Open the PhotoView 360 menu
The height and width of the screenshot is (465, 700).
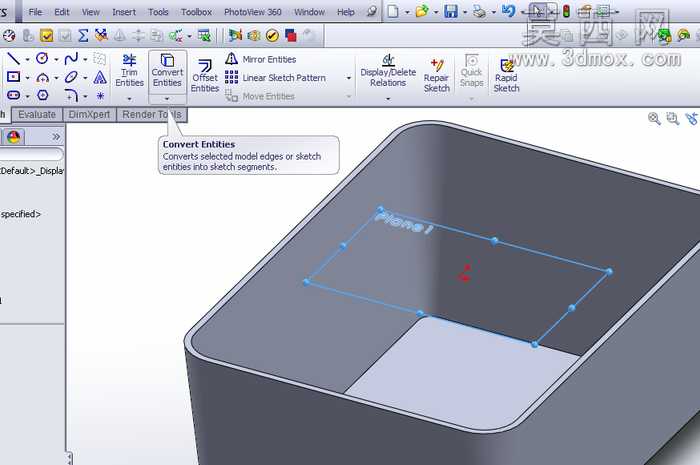pyautogui.click(x=252, y=12)
